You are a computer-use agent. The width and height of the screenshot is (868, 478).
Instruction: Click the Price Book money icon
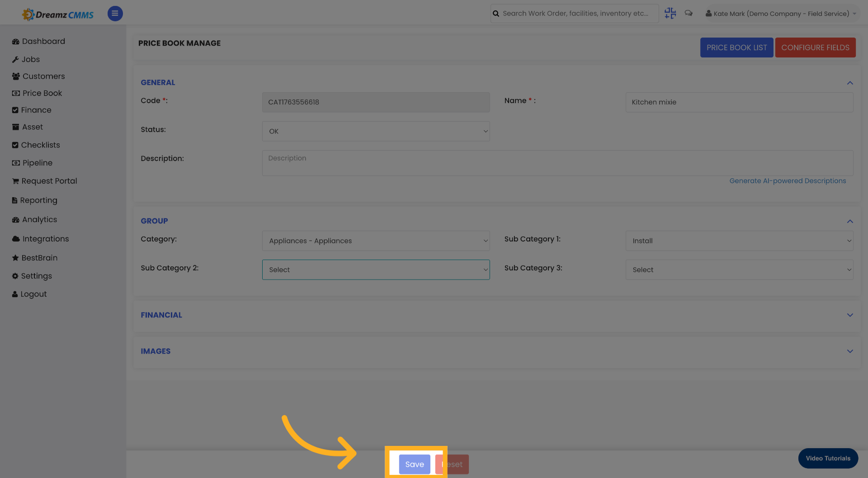16,93
